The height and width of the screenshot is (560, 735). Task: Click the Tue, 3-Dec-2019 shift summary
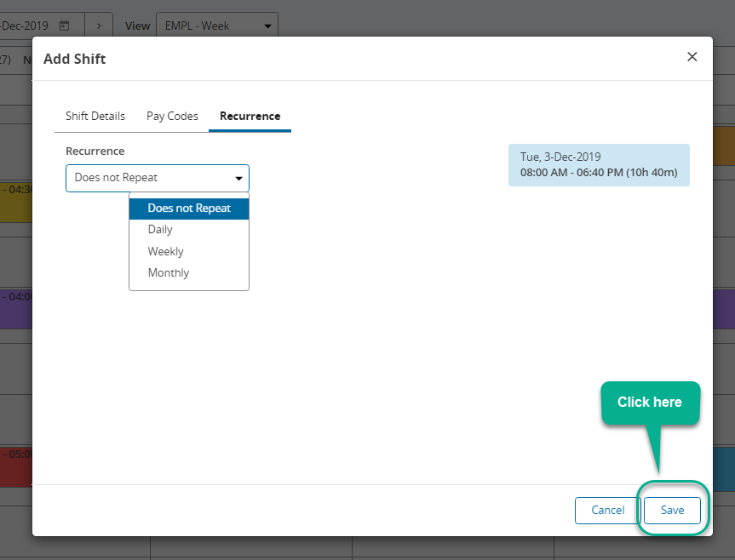[599, 165]
